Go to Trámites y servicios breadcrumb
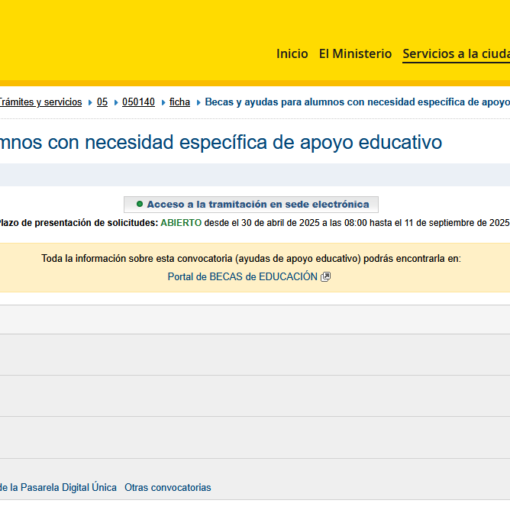 point(40,102)
